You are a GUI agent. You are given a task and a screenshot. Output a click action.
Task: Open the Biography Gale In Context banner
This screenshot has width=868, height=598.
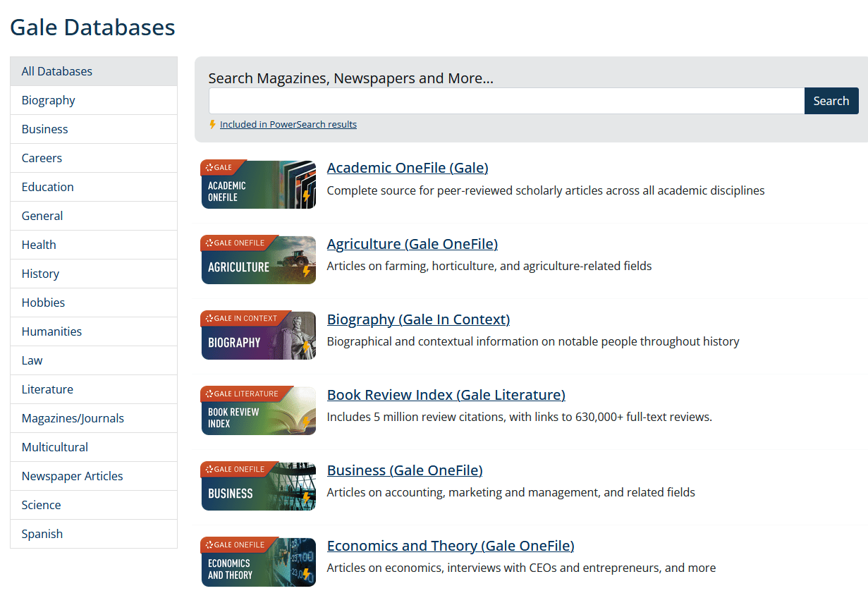point(258,335)
